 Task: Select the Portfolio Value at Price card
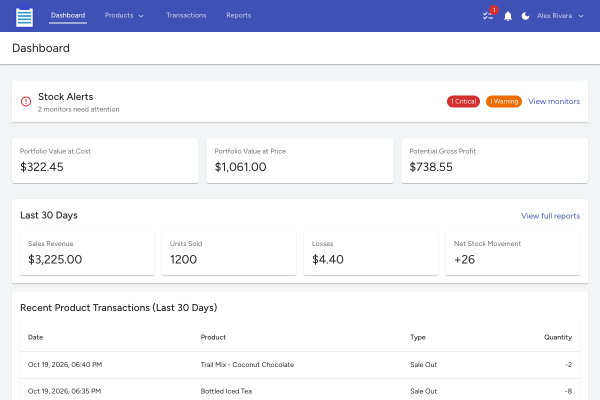300,161
